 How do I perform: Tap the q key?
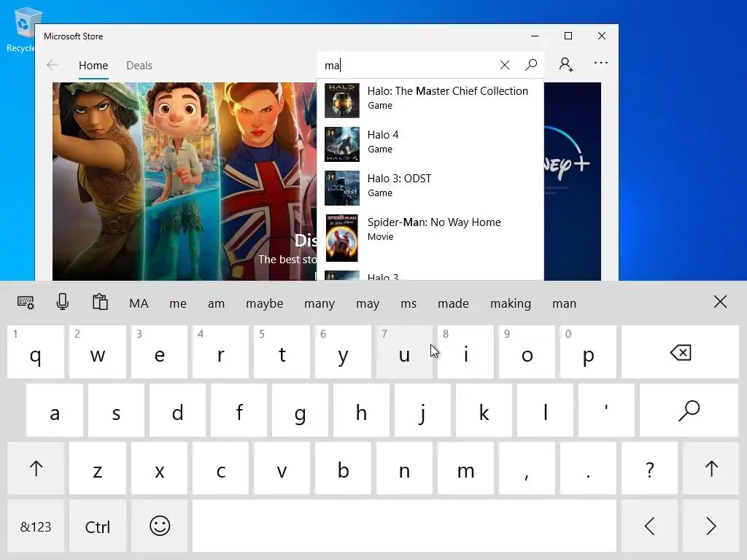[x=36, y=352]
